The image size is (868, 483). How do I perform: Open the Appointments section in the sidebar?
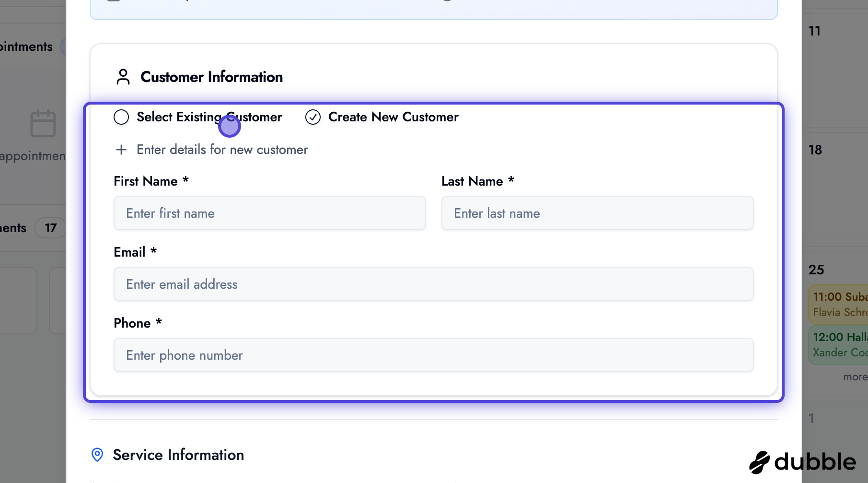click(26, 46)
